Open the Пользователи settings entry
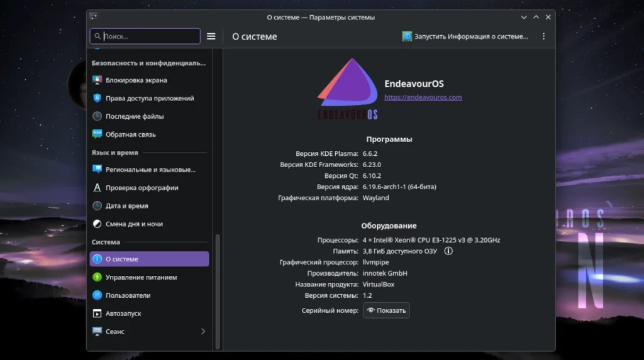 149,295
